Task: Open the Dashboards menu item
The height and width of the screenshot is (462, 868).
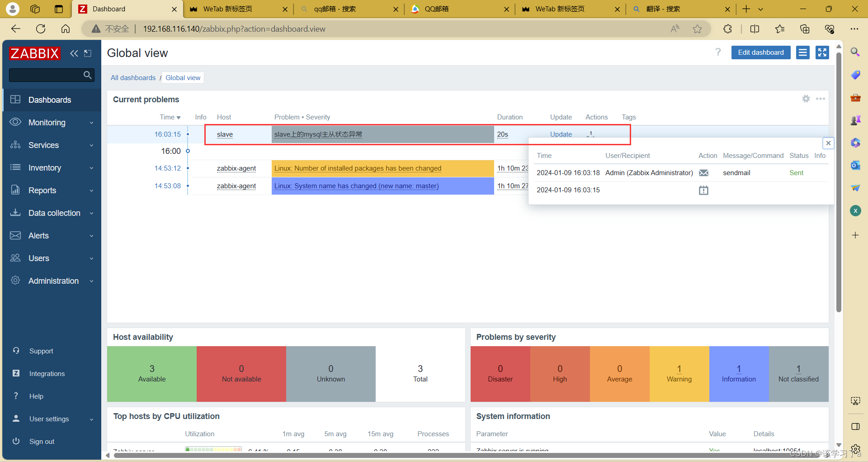Action: (x=52, y=100)
